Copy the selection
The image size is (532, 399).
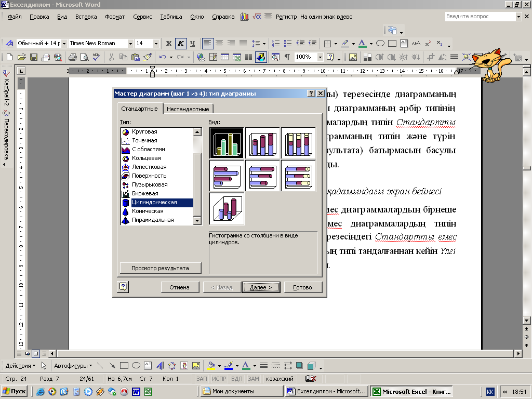point(123,57)
